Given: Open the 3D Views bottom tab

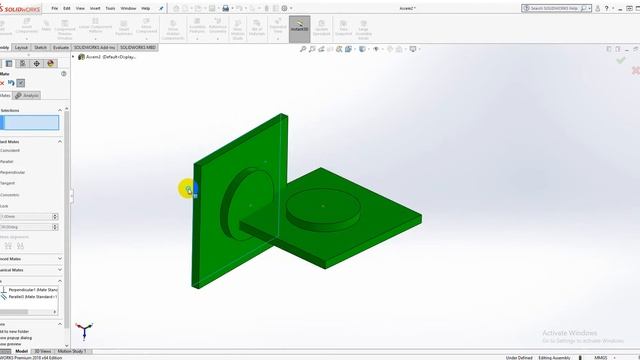Looking at the screenshot, I should [x=42, y=351].
